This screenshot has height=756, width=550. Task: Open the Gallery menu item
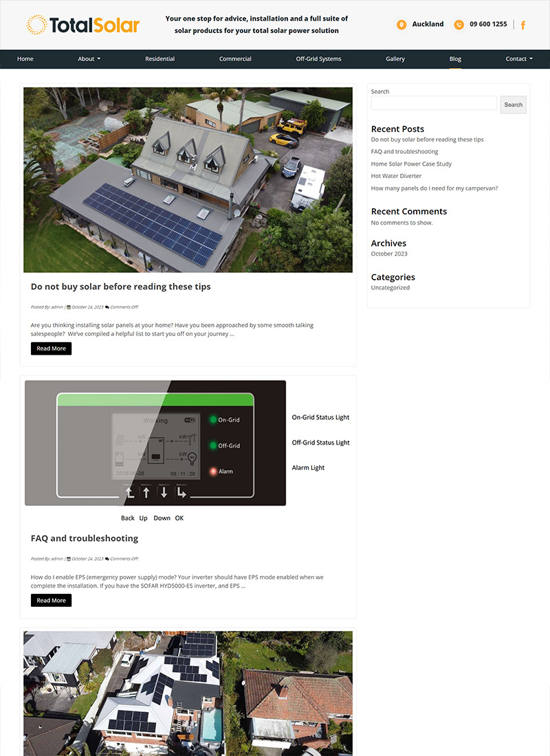tap(395, 59)
